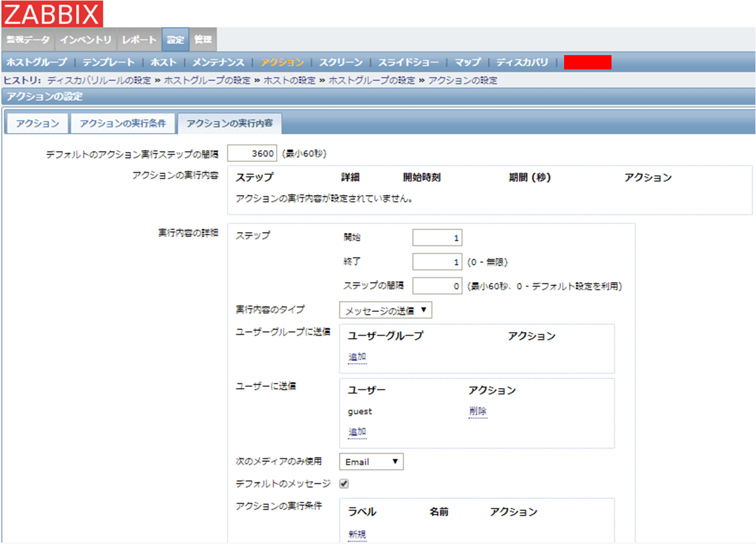Click 追加 under the guest user
Screen dimensions: 756x544
coord(357,432)
